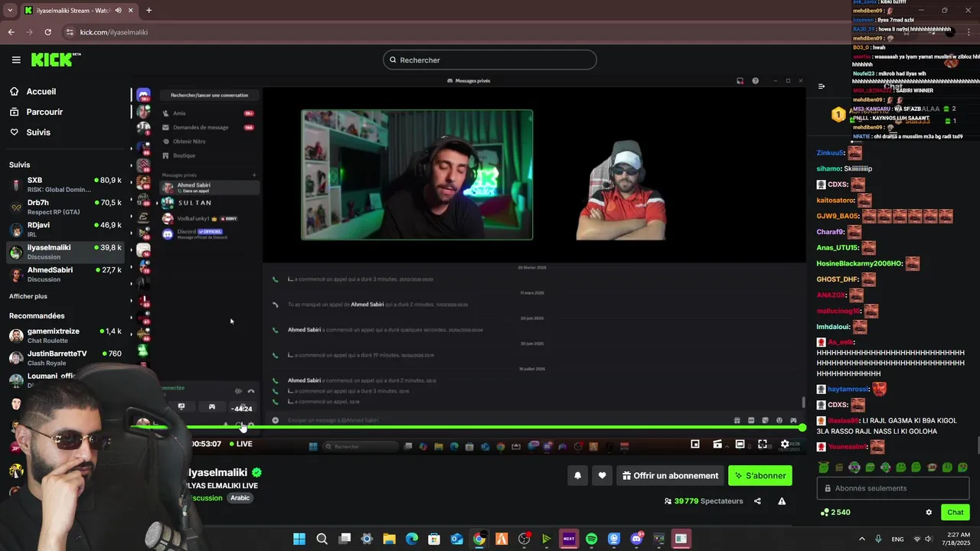Open Chrome from taskbar
Viewport: 980px width, 551px height.
pos(479,539)
